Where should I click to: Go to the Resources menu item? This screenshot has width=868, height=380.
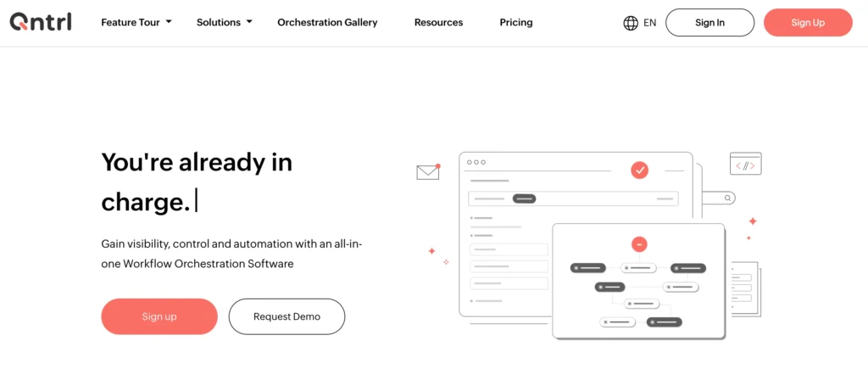(438, 22)
